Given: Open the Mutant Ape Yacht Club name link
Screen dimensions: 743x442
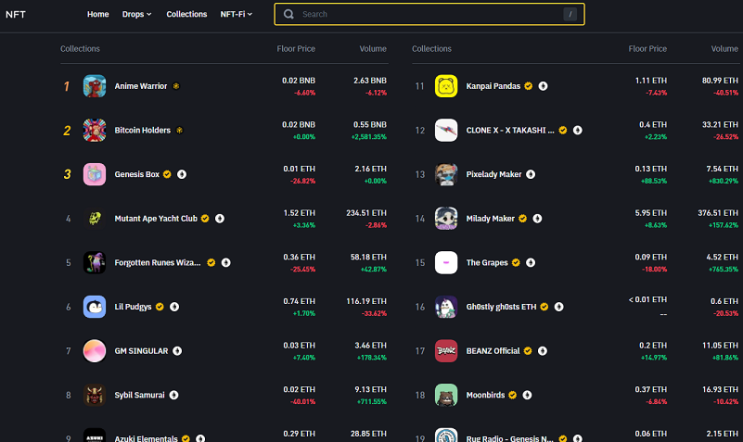Looking at the screenshot, I should point(156,218).
